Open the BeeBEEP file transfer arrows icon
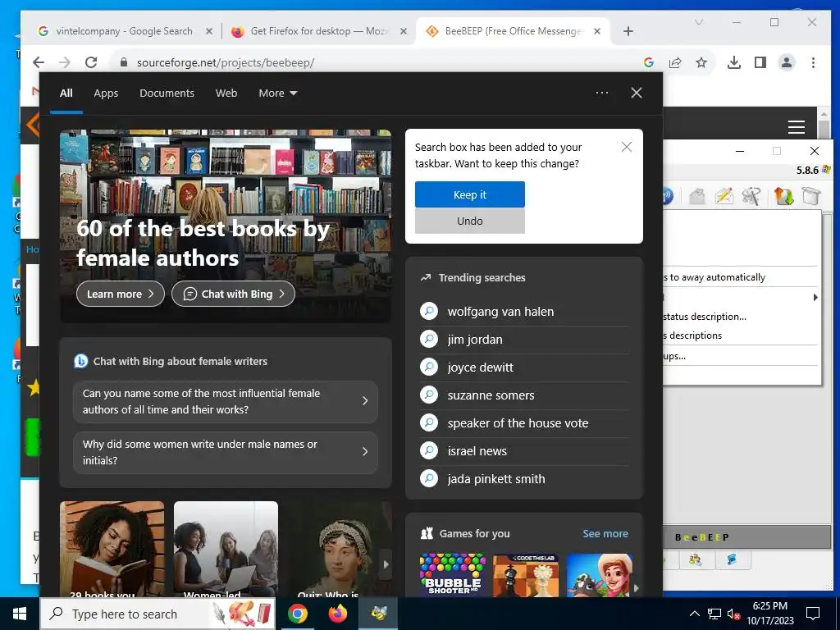840x630 pixels. point(783,196)
